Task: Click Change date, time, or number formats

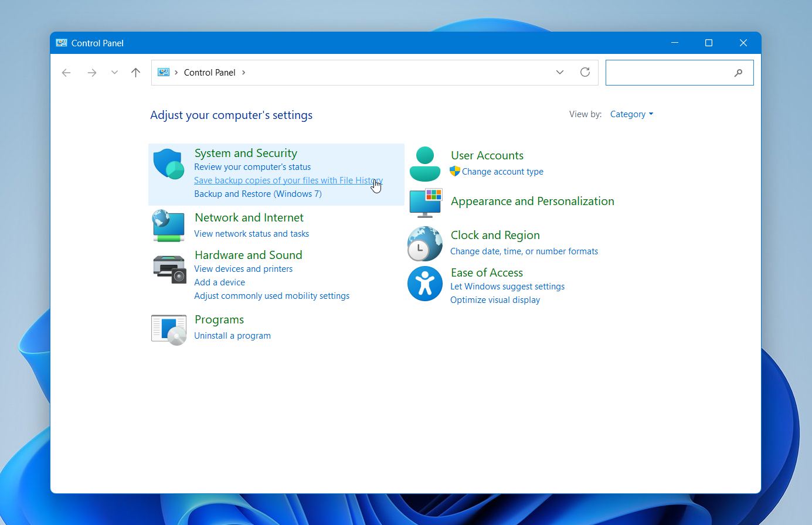Action: coord(524,251)
